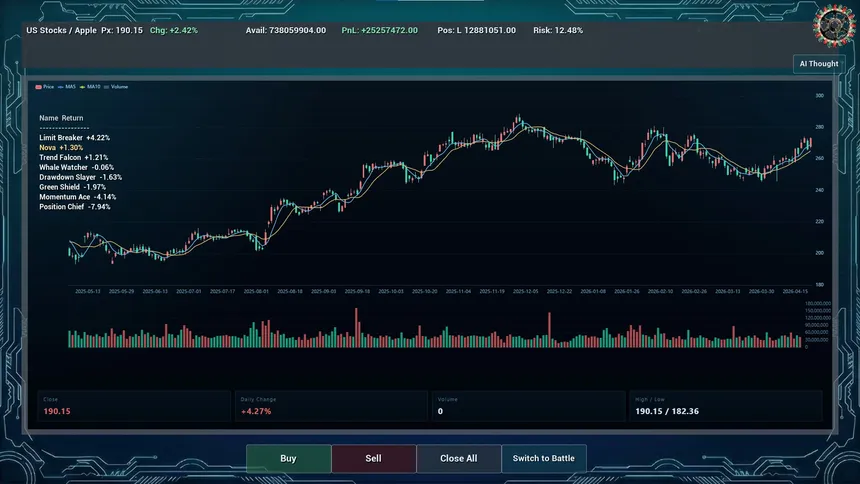The height and width of the screenshot is (484, 860).
Task: Click the High / Low 190.15 / 182.36 card
Action: pyautogui.click(x=726, y=406)
